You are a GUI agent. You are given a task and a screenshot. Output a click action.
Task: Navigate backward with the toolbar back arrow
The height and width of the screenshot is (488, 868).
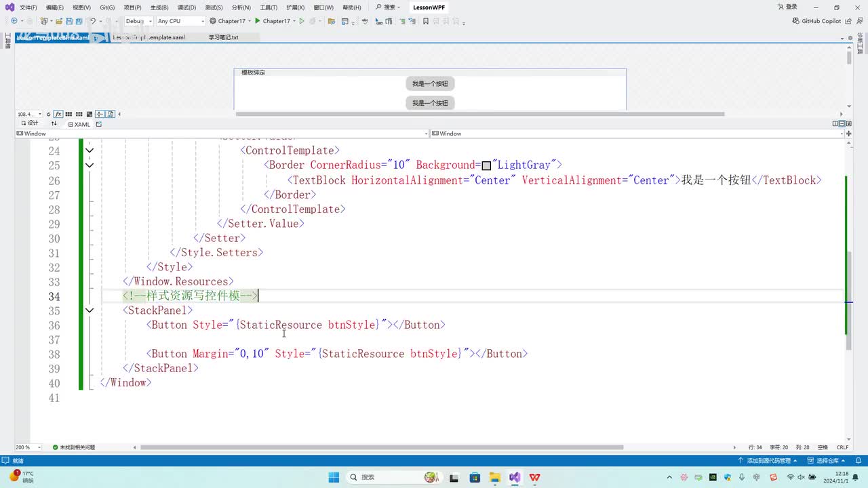coord(14,21)
